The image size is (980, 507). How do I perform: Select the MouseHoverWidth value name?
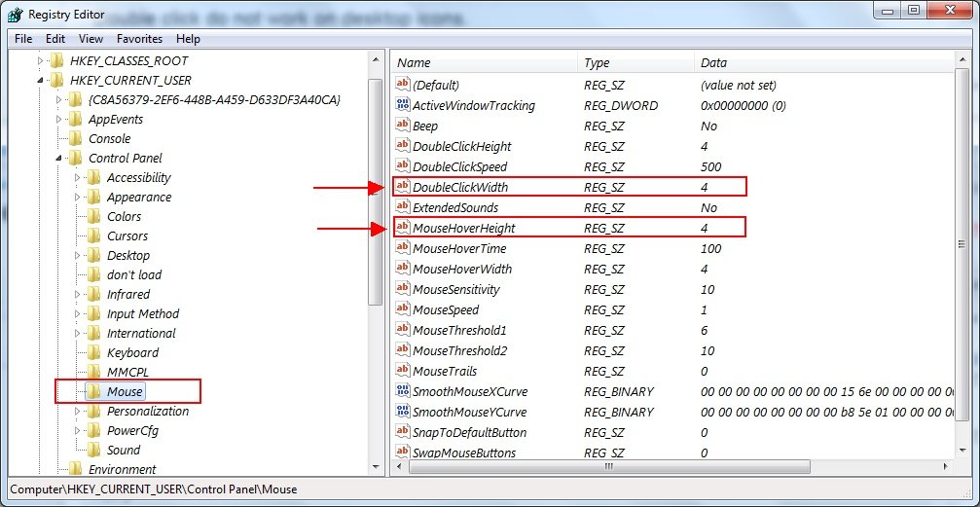pyautogui.click(x=462, y=269)
